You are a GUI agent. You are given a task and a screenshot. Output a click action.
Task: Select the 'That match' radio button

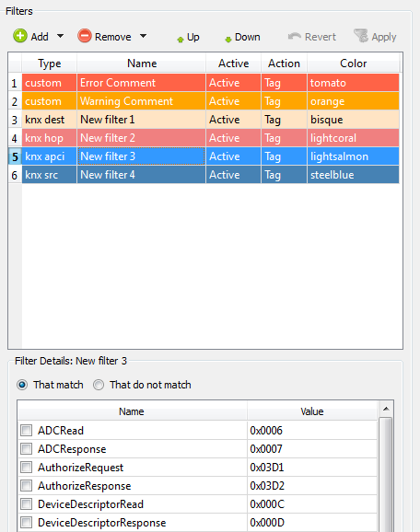[x=22, y=385]
